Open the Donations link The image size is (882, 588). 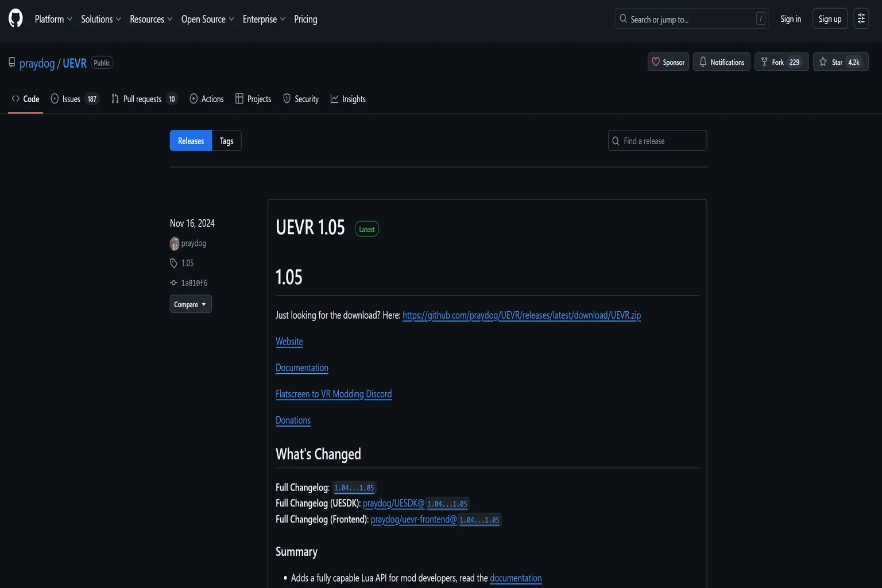click(x=293, y=420)
